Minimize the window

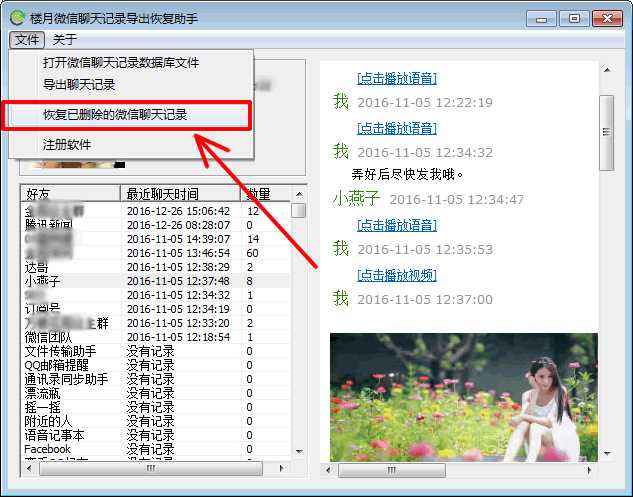[x=541, y=19]
